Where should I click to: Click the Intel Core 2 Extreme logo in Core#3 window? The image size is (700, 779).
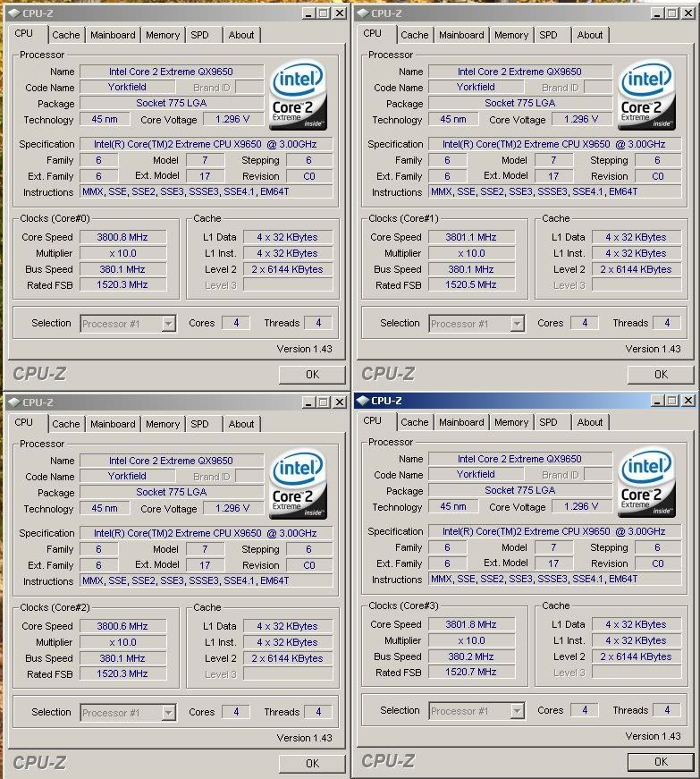[646, 482]
